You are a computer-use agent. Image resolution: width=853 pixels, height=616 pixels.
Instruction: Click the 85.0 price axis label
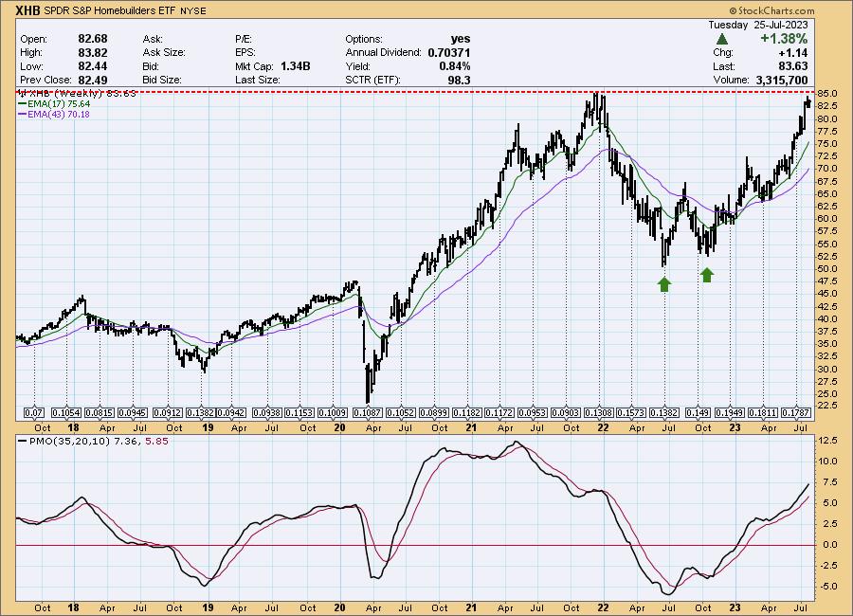click(826, 94)
